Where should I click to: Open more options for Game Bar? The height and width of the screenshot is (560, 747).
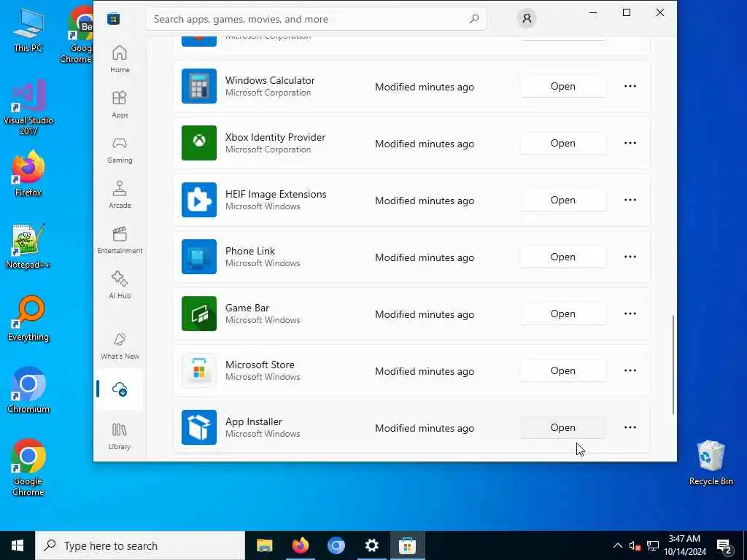click(x=630, y=314)
